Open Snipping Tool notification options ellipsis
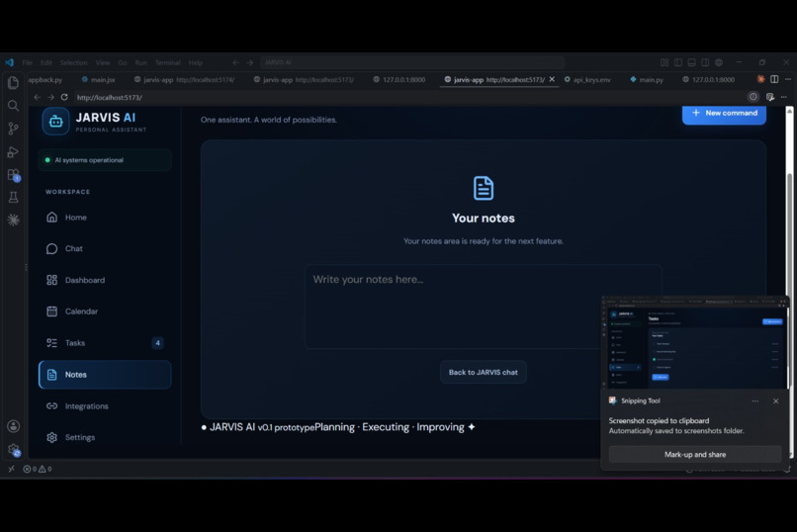 tap(755, 400)
